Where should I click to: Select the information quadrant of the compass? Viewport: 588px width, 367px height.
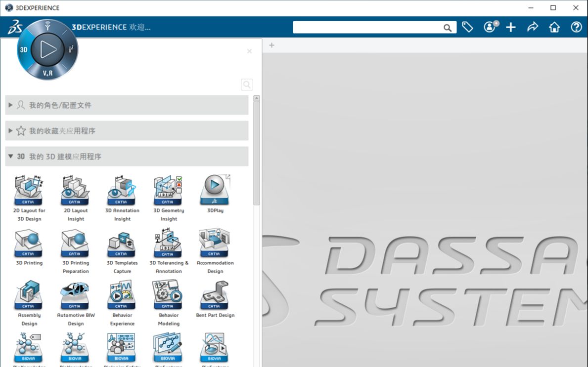click(x=71, y=49)
